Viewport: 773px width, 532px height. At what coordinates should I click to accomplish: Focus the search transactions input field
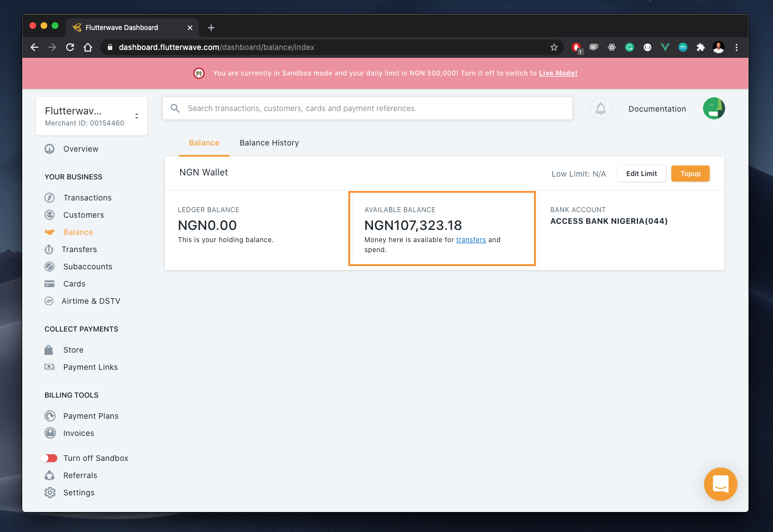tap(367, 108)
